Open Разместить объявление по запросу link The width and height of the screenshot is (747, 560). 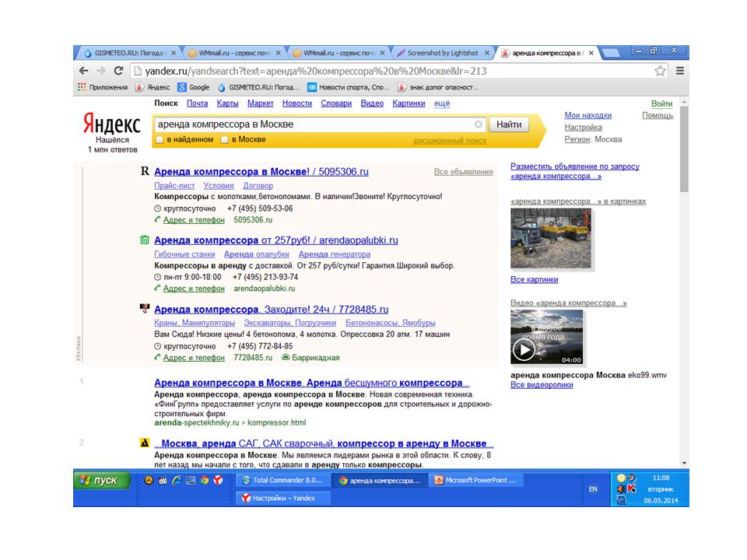(575, 171)
